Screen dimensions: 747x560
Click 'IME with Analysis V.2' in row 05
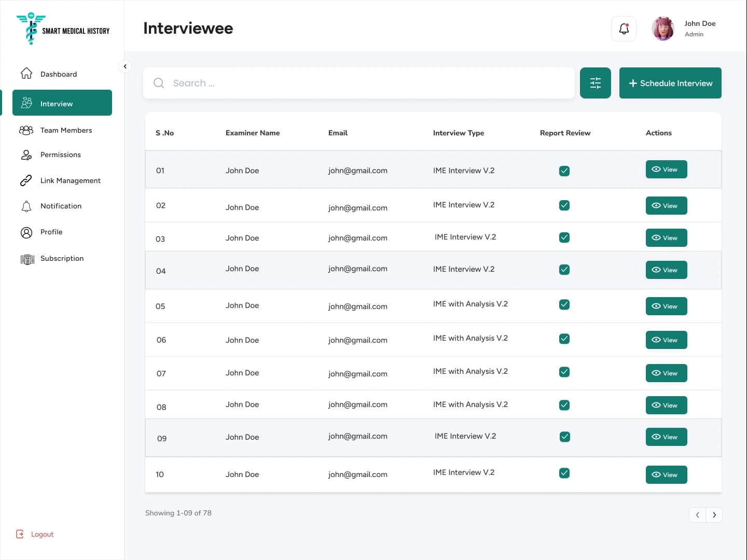tap(471, 304)
